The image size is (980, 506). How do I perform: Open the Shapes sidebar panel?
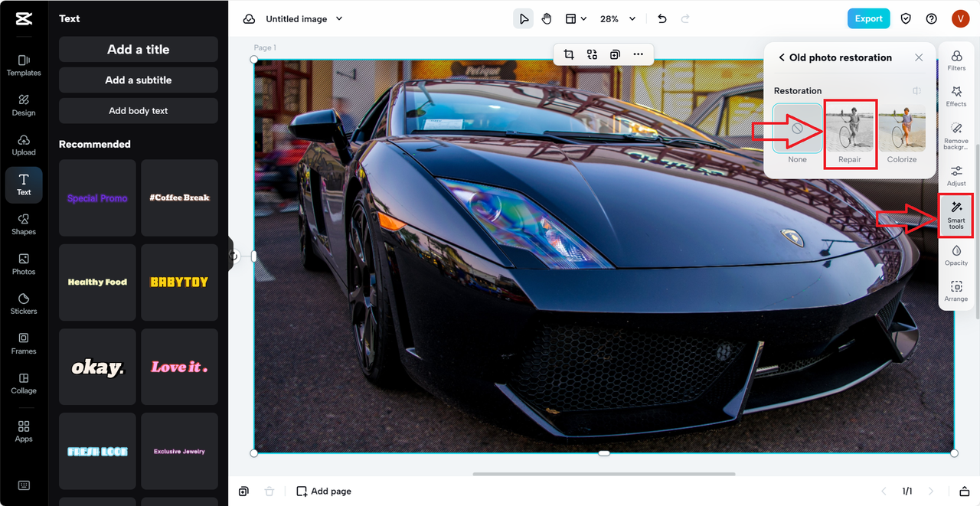coord(24,224)
